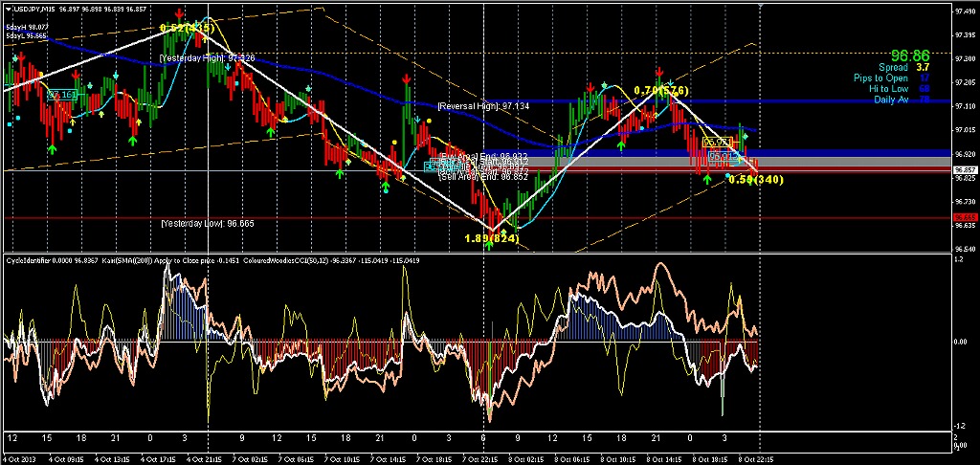
Task: Select the 0.52(435) swing ratio label
Action: click(x=187, y=28)
